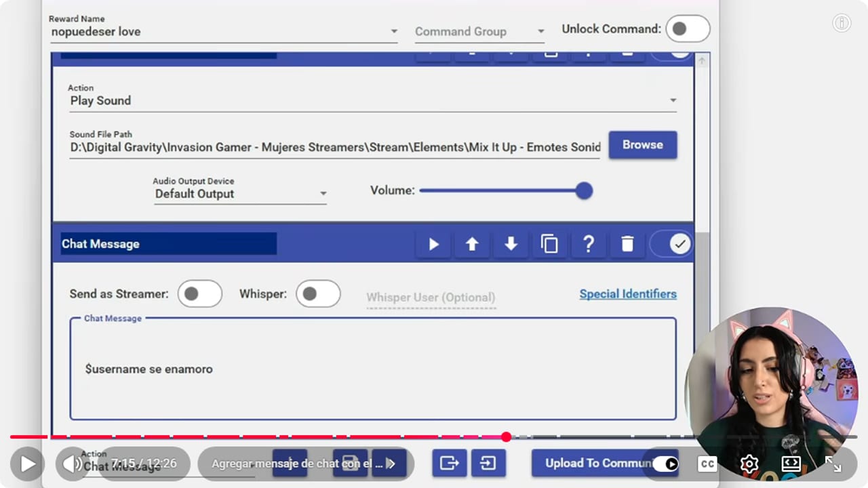This screenshot has height=488, width=868.
Task: Open YouTube player settings gear
Action: 749,464
